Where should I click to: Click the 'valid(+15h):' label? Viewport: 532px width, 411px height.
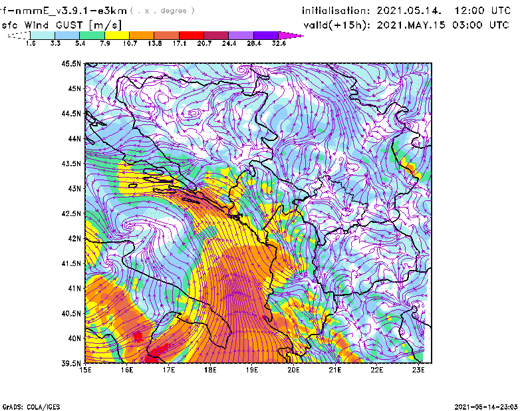337,25
